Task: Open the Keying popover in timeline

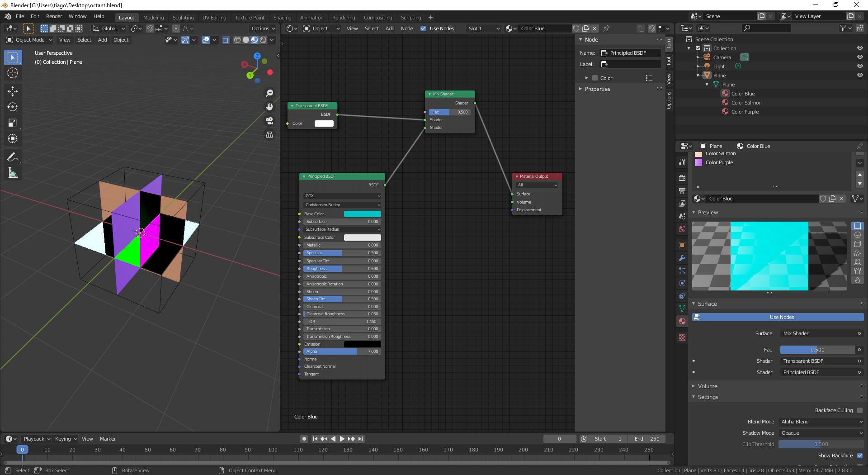Action: (x=66, y=439)
